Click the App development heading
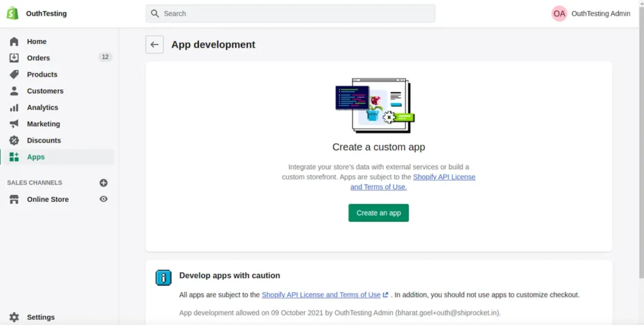 [213, 44]
